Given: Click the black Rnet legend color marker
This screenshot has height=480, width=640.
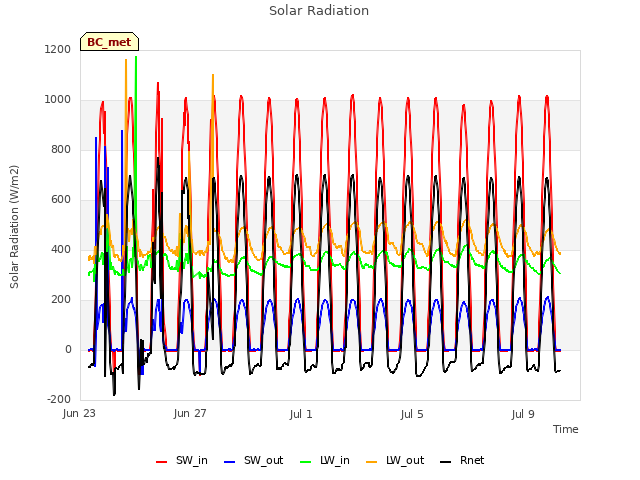Looking at the screenshot, I should tap(446, 462).
